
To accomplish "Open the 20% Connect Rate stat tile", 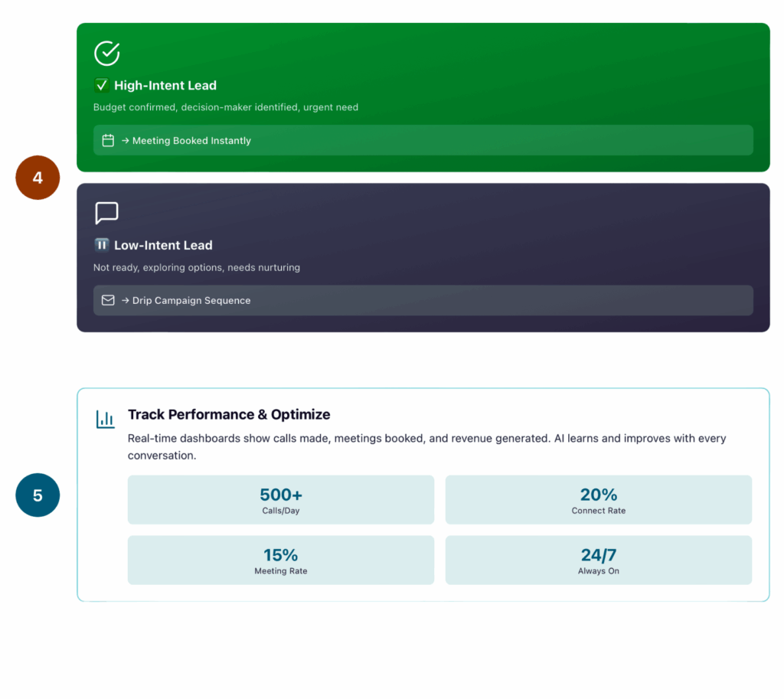I will coord(598,500).
